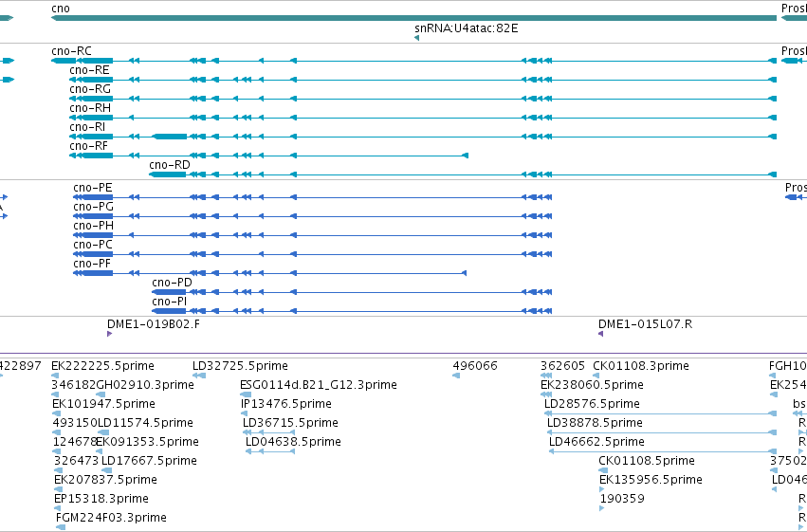Click the EK135956.5prime arrow glyph
807x532 pixels.
click(602, 489)
